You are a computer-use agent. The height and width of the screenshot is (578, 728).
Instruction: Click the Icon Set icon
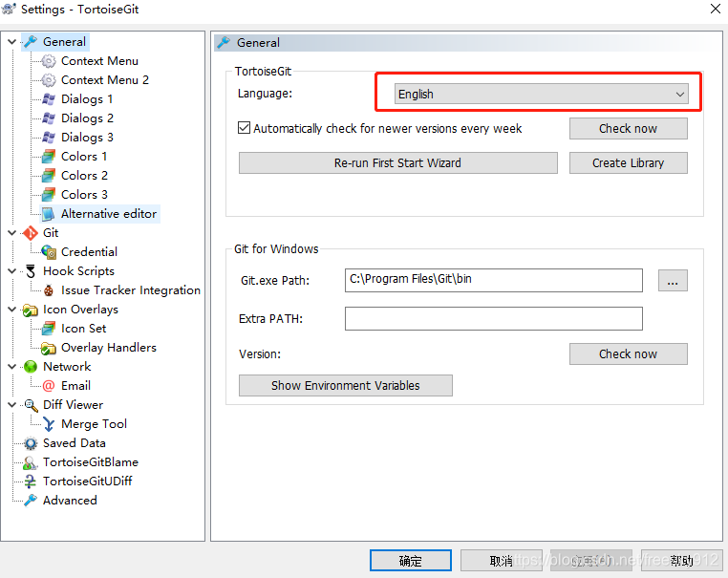(49, 329)
